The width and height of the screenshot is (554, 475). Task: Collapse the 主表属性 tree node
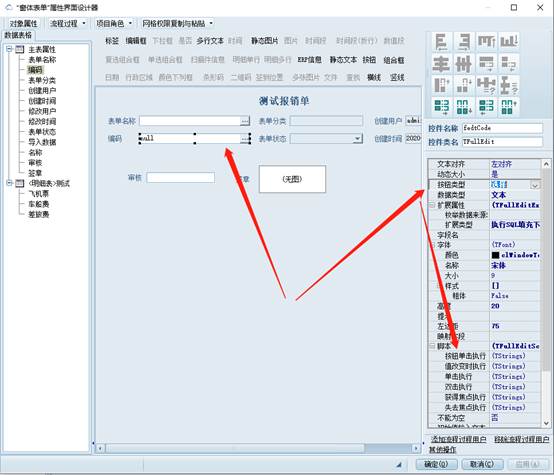point(9,49)
